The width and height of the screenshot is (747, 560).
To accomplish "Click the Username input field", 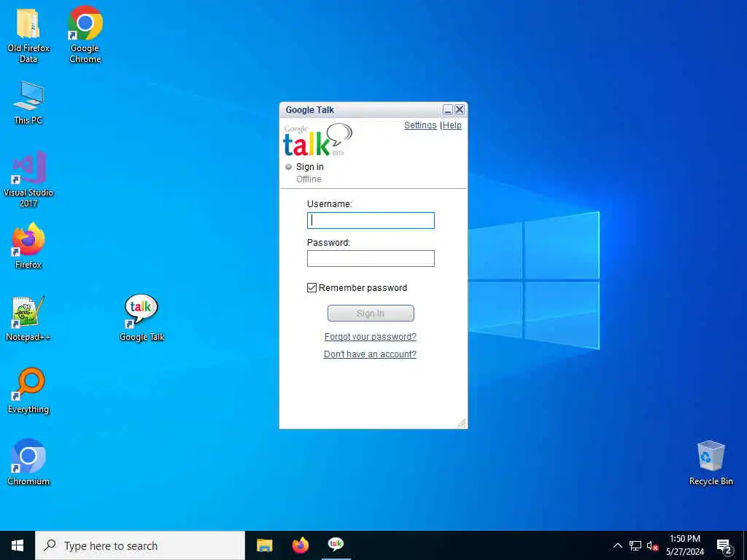I will pos(371,220).
